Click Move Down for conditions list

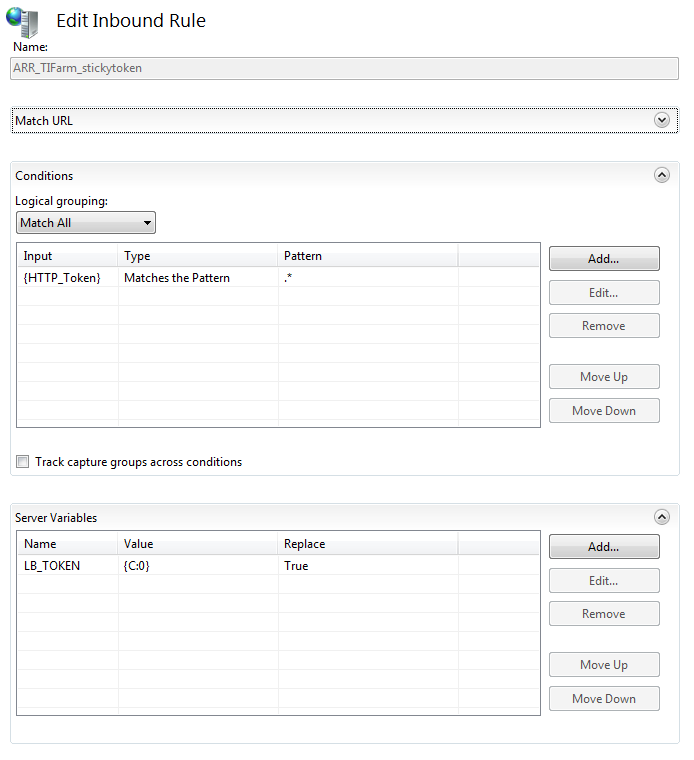604,411
